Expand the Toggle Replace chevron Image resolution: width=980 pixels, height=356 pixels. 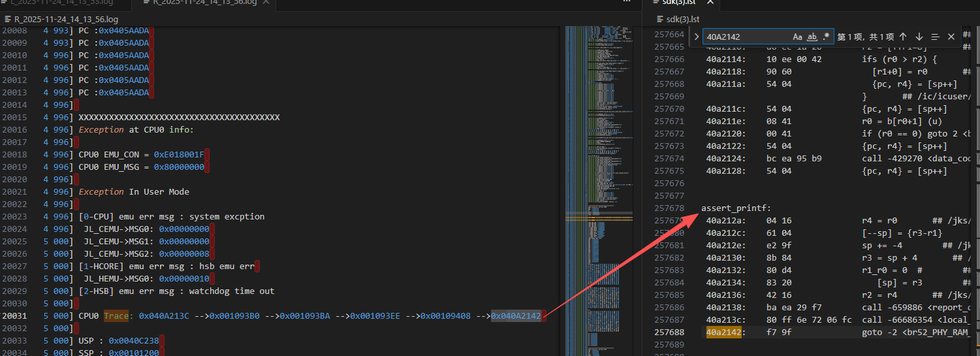697,37
